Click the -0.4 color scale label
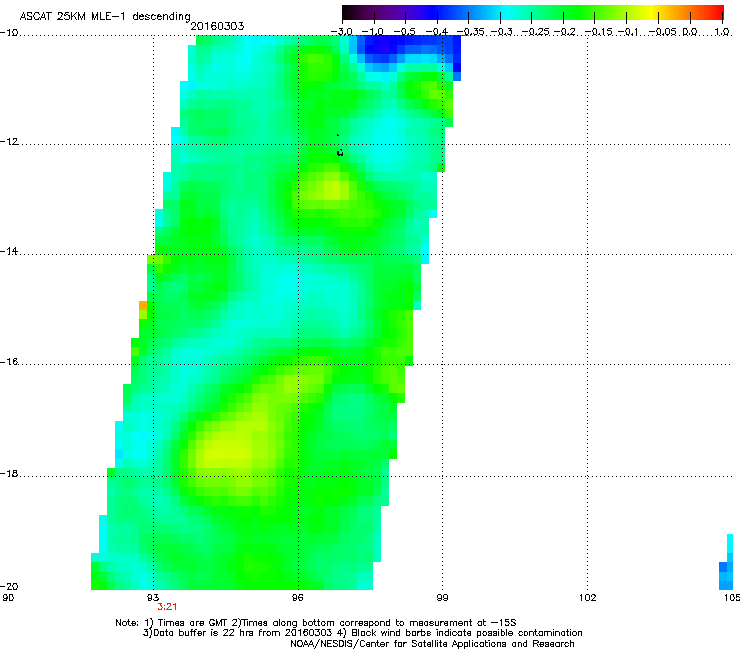The height and width of the screenshot is (650, 740). tap(437, 32)
